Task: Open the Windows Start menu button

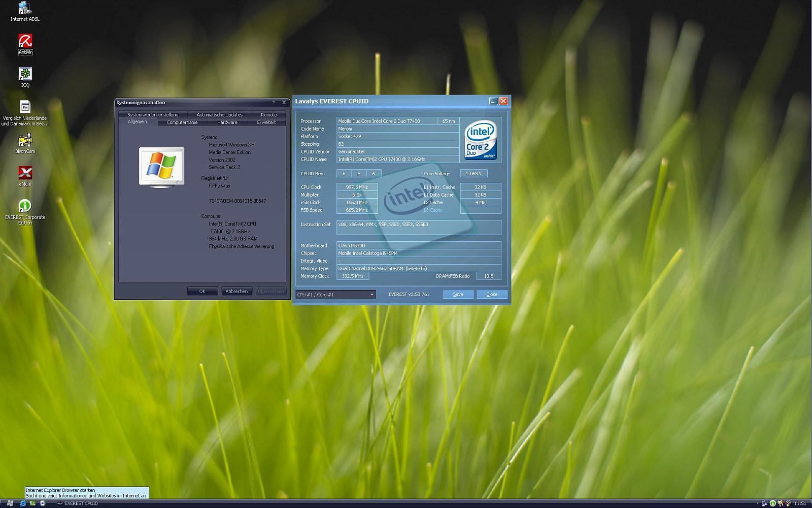Action: [x=10, y=503]
